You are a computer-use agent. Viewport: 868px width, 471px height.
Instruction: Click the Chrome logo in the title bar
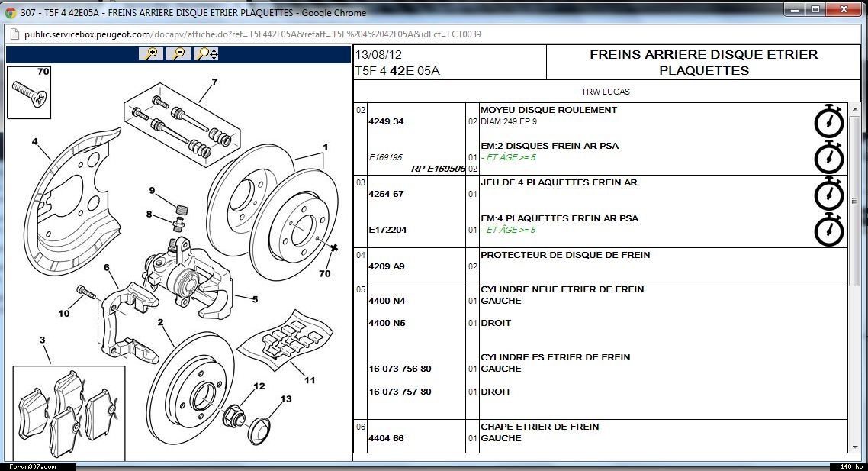(x=11, y=12)
